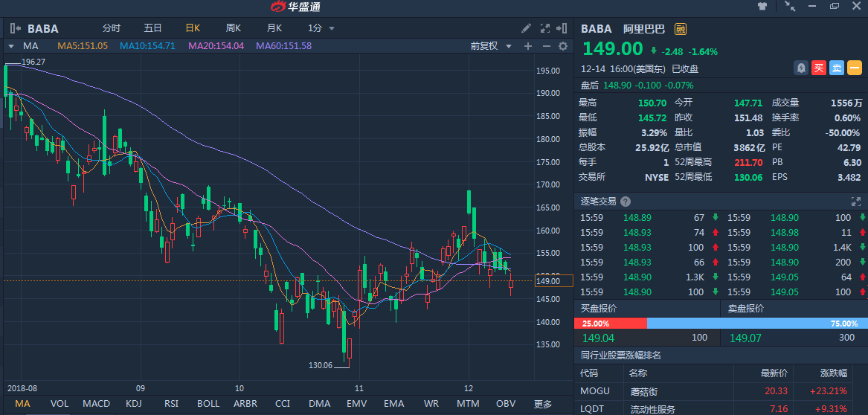The image size is (868, 415).
Task: Set a price alert with bell icon
Action: coord(801,68)
